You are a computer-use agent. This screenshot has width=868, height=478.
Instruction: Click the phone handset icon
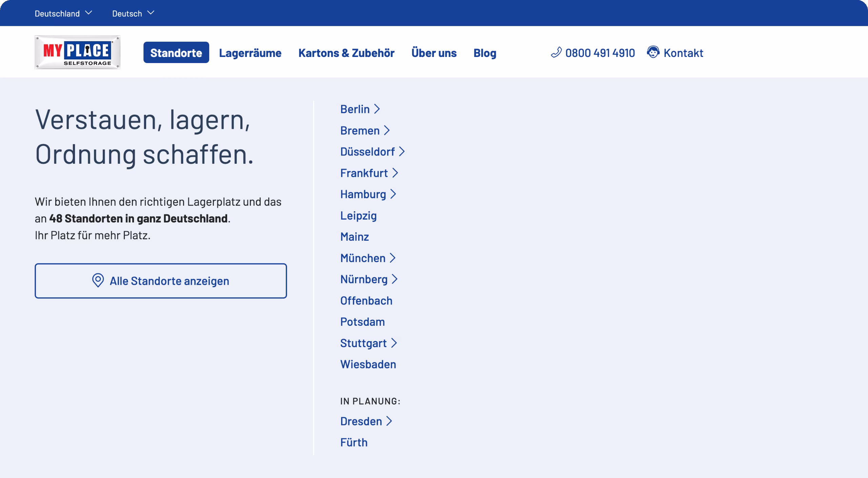pos(556,53)
